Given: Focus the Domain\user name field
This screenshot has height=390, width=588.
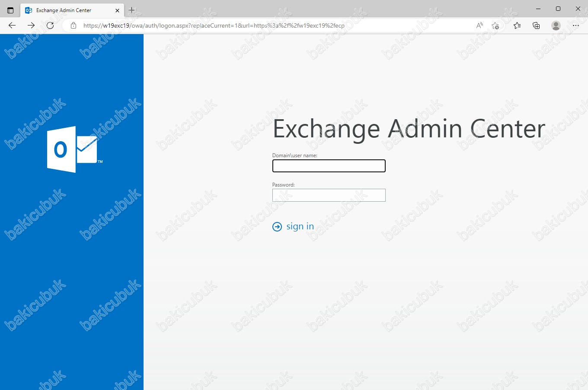Looking at the screenshot, I should click(x=329, y=166).
